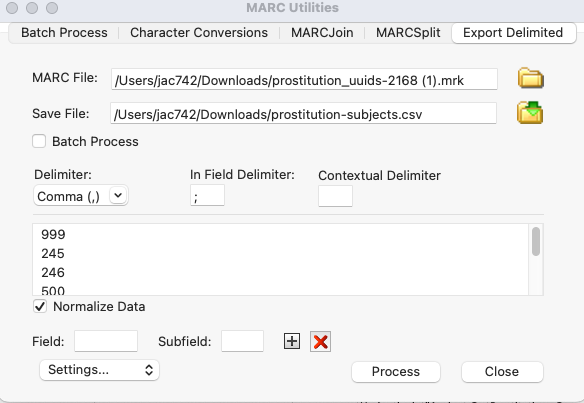The height and width of the screenshot is (403, 584).
Task: Click the Contextual Delimiter text box
Action: pos(335,196)
